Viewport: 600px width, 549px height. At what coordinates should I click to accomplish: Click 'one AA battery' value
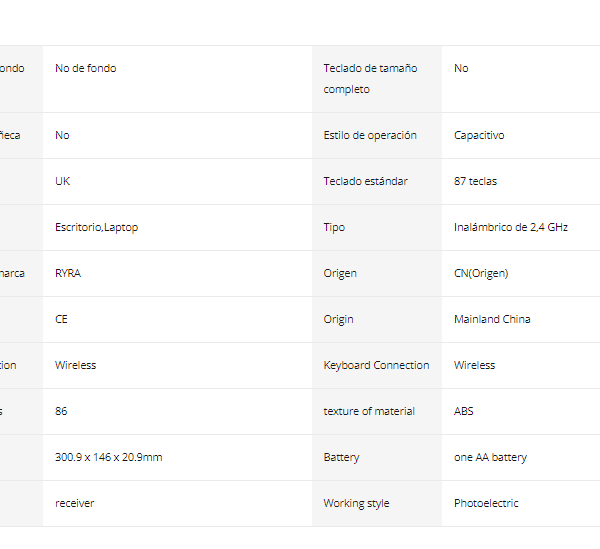click(490, 457)
